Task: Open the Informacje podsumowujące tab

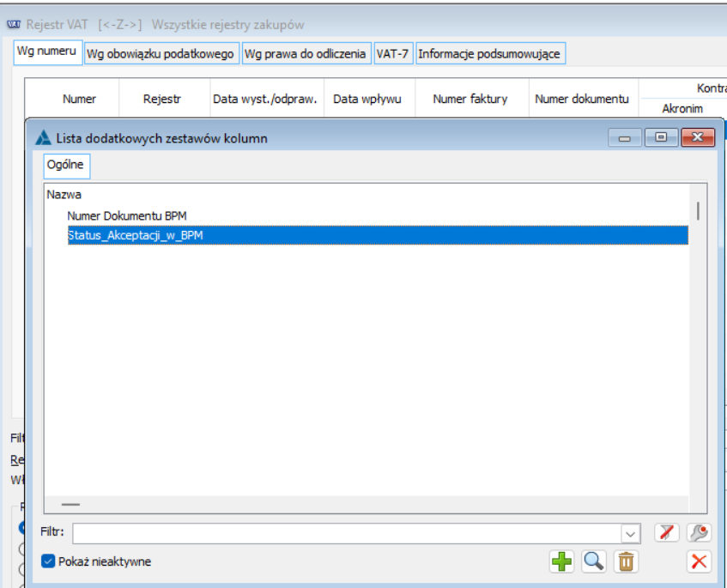Action: tap(489, 54)
